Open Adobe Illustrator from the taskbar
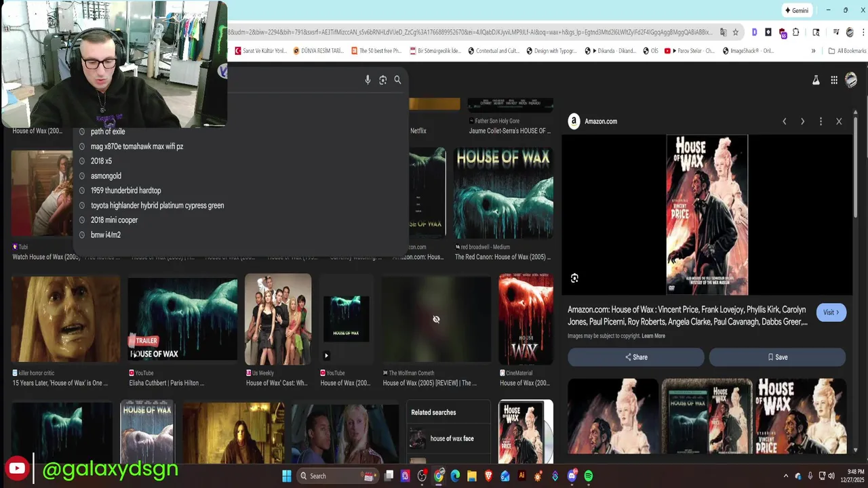 click(x=521, y=476)
